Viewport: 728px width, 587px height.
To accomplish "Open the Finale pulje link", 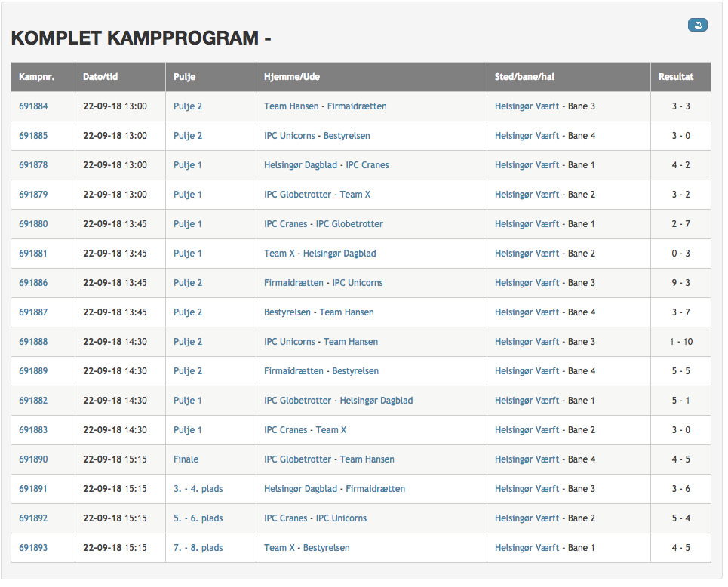I will click(186, 459).
